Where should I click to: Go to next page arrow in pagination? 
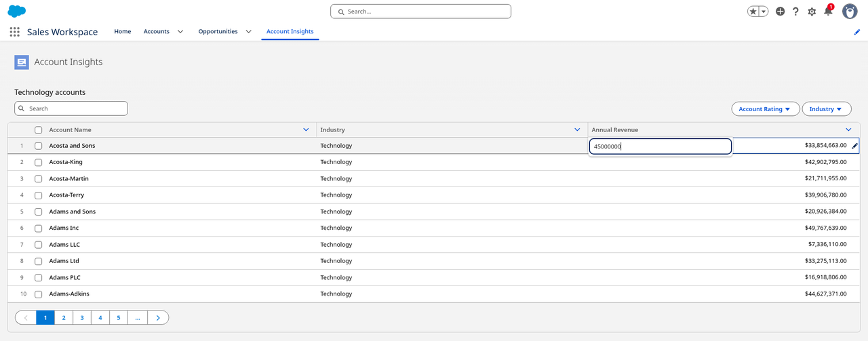tap(158, 317)
